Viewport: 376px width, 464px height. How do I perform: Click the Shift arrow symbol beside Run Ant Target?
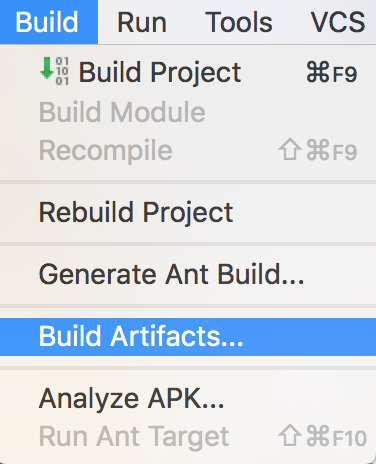click(x=290, y=435)
